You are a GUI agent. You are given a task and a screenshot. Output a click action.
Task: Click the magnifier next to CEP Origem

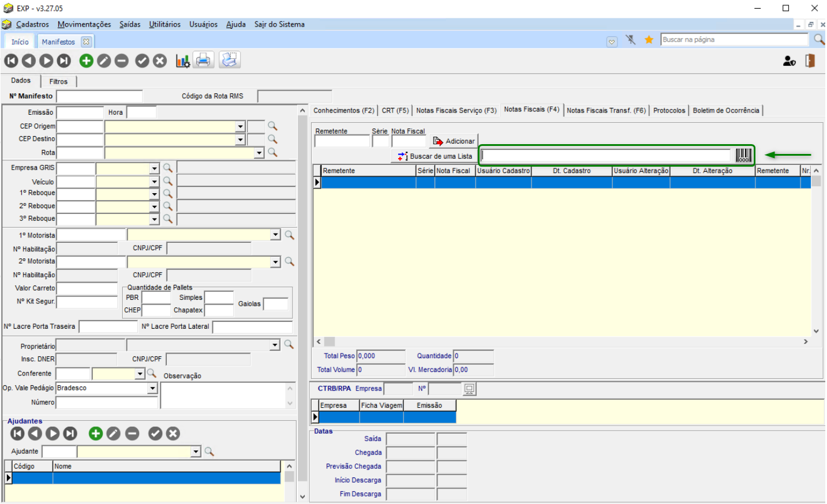point(272,126)
